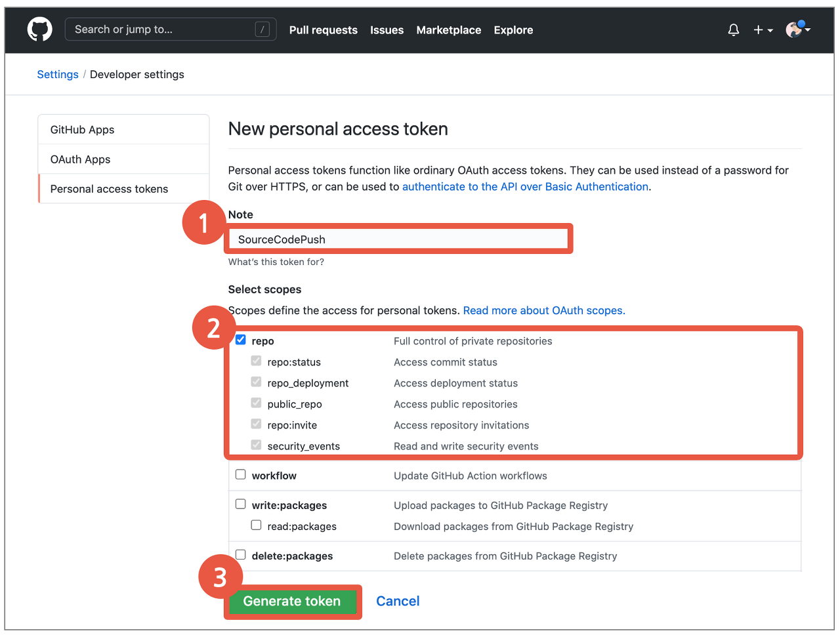Open the Pull requests menu
Viewport: 840px width, 635px height.
point(323,30)
